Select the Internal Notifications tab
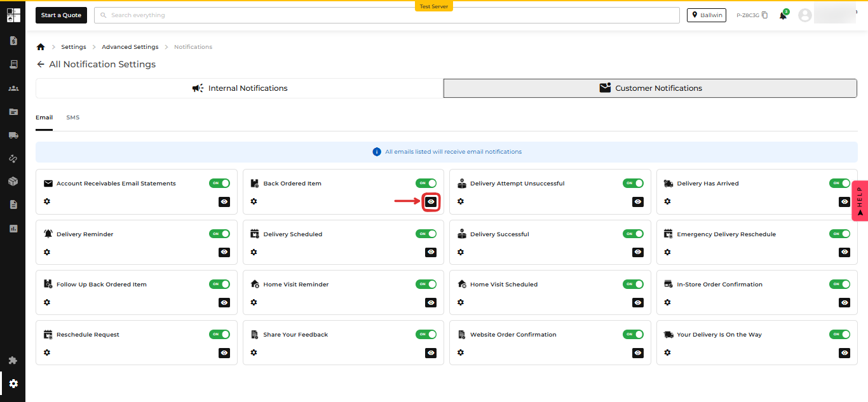 tap(240, 88)
